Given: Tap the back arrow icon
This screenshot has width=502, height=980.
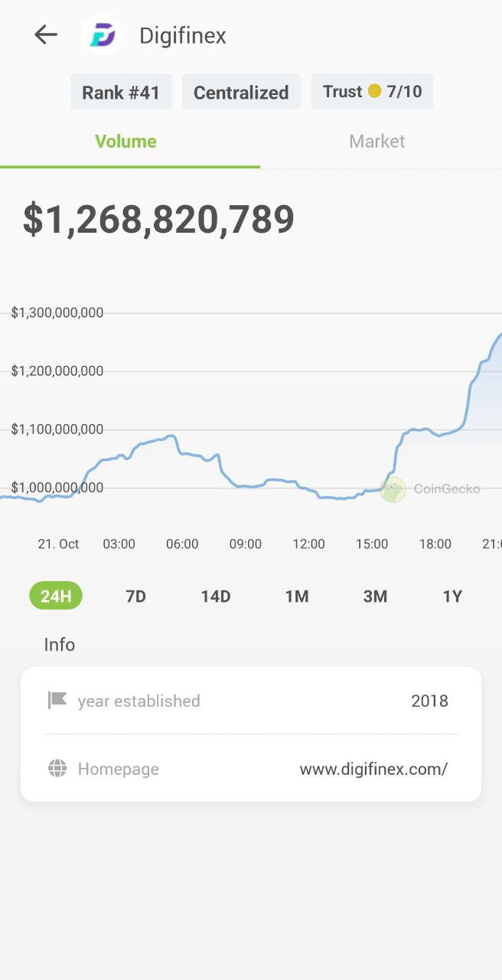Looking at the screenshot, I should coord(46,34).
